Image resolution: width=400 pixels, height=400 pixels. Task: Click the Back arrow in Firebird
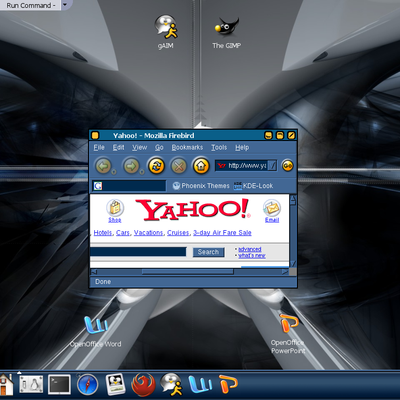tap(103, 166)
